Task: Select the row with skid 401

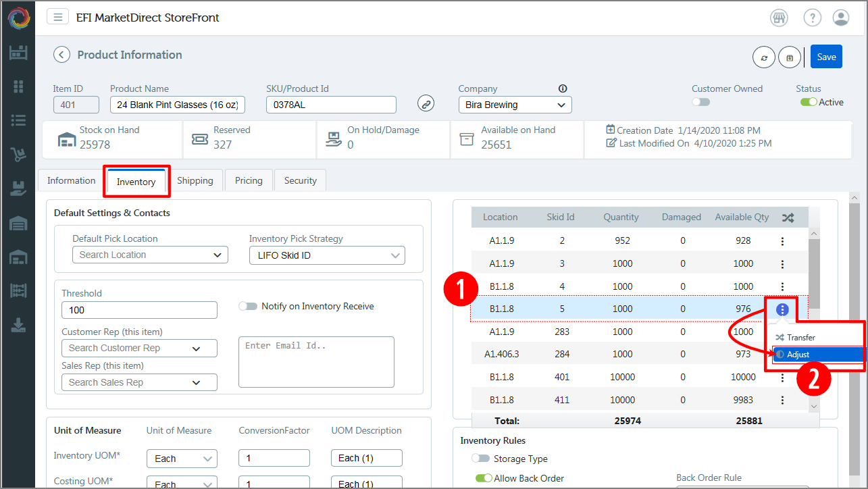Action: tap(639, 377)
